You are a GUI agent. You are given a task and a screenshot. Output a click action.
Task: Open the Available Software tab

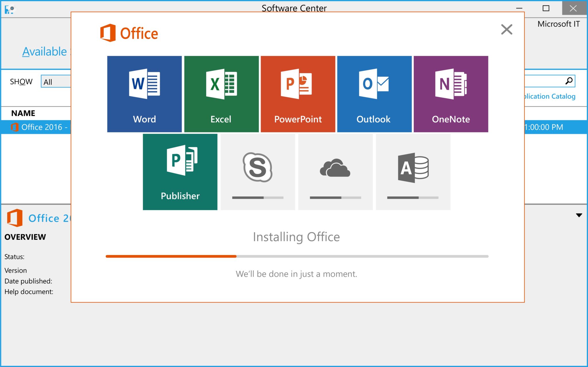click(x=47, y=52)
